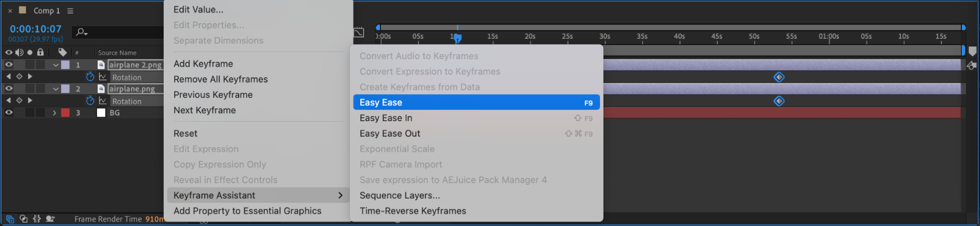Screen dimensions: 980x226
Task: Expand the BG layer
Action: pyautogui.click(x=54, y=113)
